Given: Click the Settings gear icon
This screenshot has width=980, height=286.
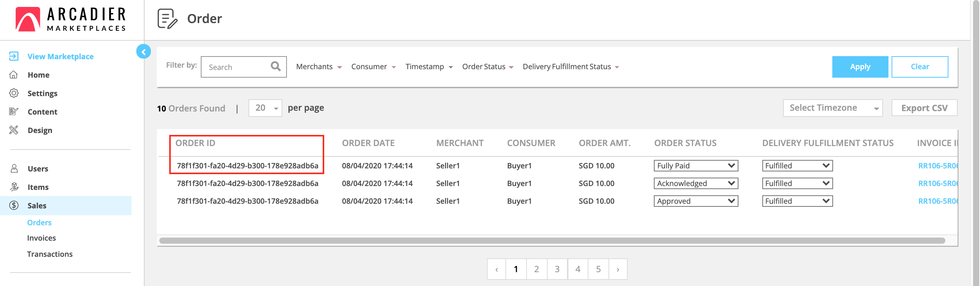Looking at the screenshot, I should [x=14, y=93].
